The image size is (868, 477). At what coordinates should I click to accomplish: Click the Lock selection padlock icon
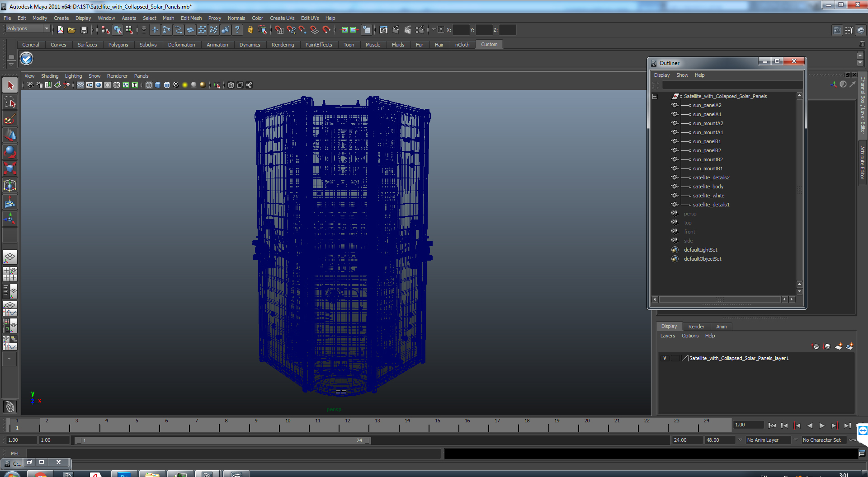(250, 30)
